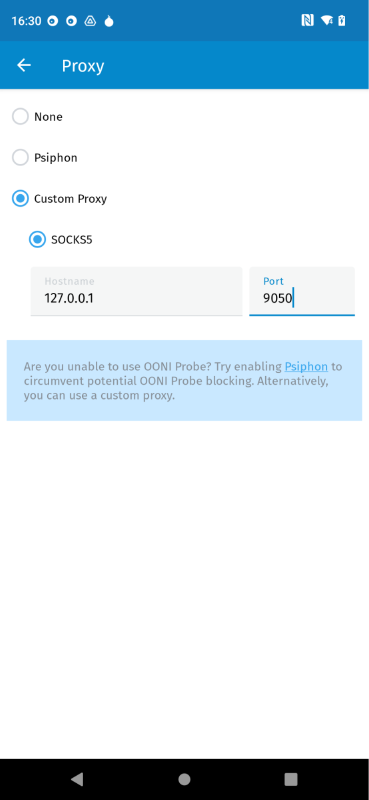369x800 pixels.
Task: Focus the Port input field
Action: [x=302, y=291]
